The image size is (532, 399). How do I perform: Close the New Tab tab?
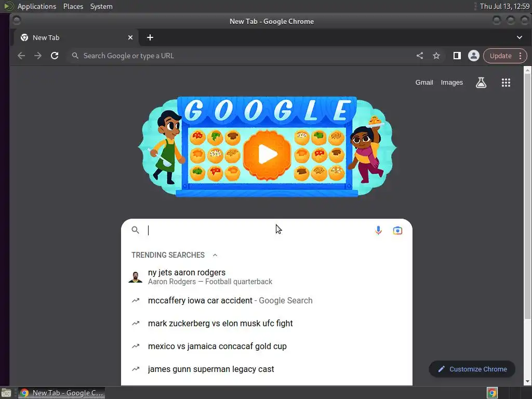click(x=130, y=37)
